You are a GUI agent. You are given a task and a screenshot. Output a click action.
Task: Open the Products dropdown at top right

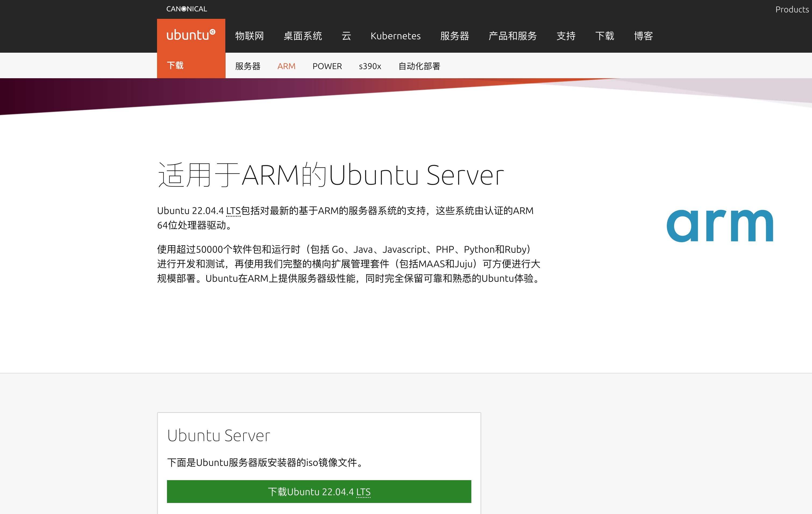(x=792, y=9)
